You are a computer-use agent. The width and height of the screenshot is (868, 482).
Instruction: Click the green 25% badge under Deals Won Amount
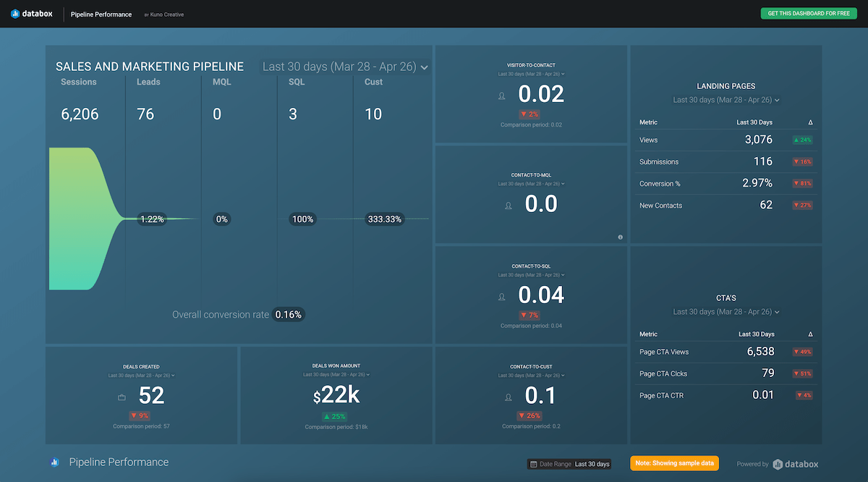[x=336, y=416]
